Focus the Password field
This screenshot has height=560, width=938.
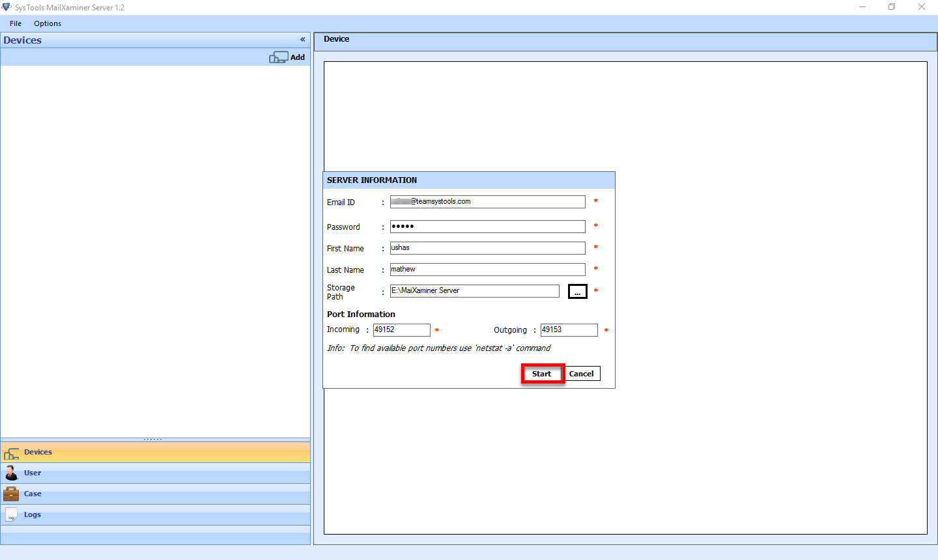pyautogui.click(x=487, y=227)
